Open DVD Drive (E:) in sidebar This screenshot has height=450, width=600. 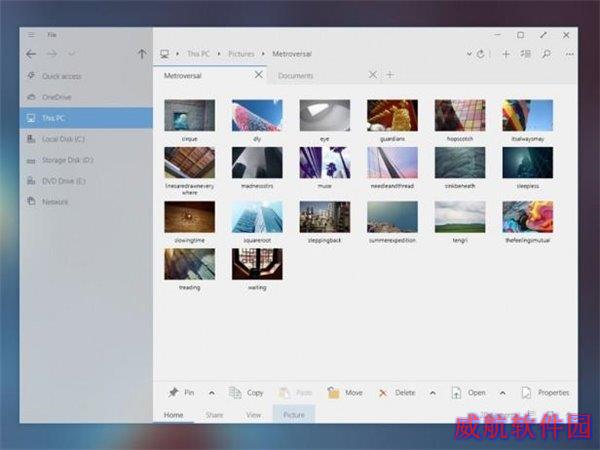pos(86,181)
